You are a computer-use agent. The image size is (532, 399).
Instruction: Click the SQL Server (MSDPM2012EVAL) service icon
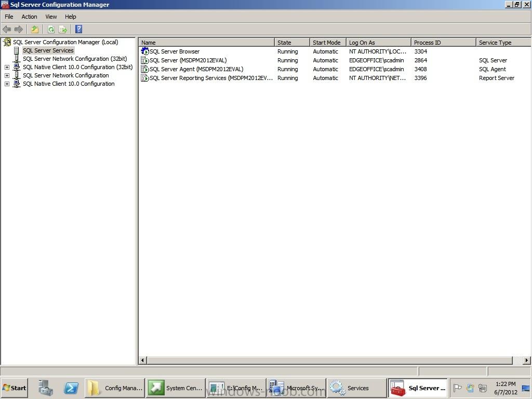pos(145,60)
